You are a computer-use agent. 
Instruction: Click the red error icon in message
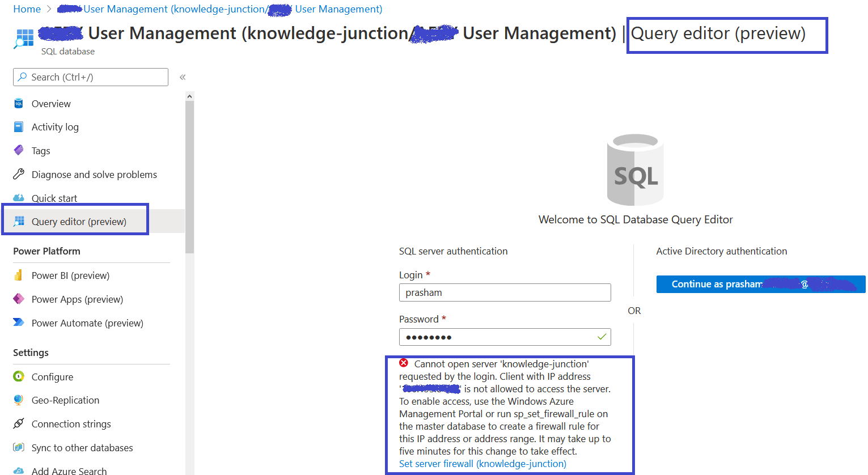point(404,363)
